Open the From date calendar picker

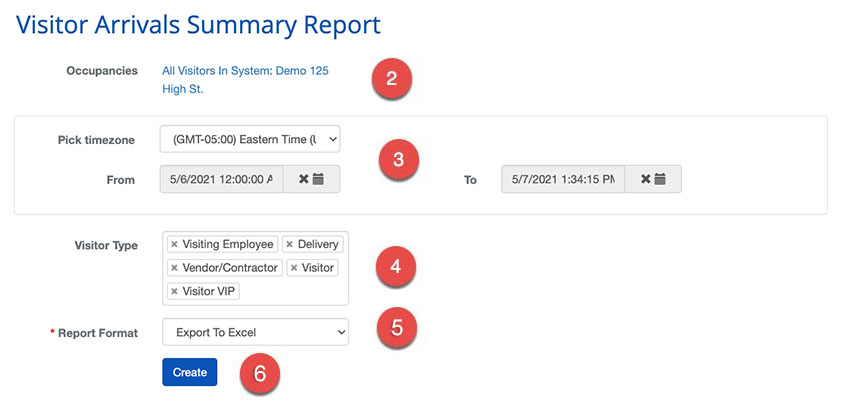click(318, 180)
